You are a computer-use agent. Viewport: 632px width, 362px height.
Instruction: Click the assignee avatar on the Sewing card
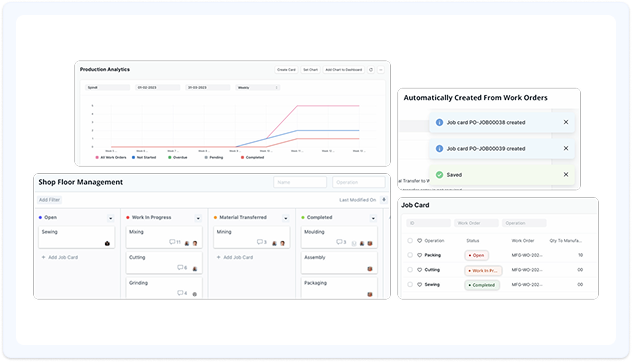pos(107,243)
